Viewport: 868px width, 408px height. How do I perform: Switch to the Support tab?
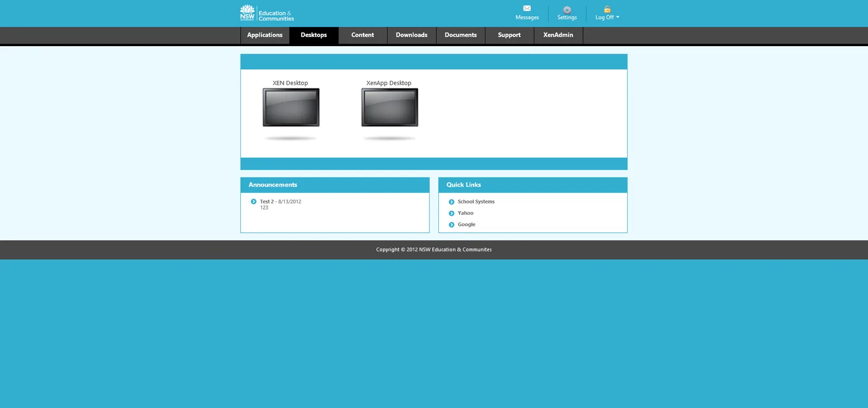point(509,35)
